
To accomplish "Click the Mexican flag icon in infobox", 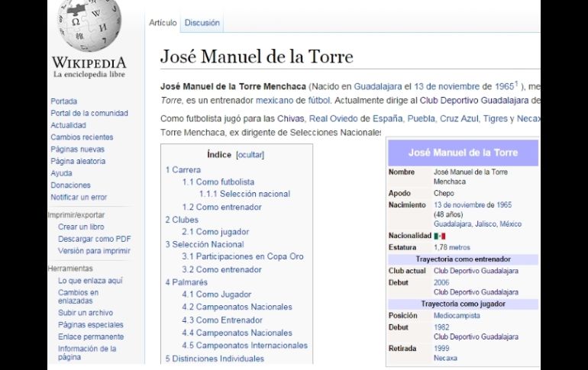I will [440, 236].
